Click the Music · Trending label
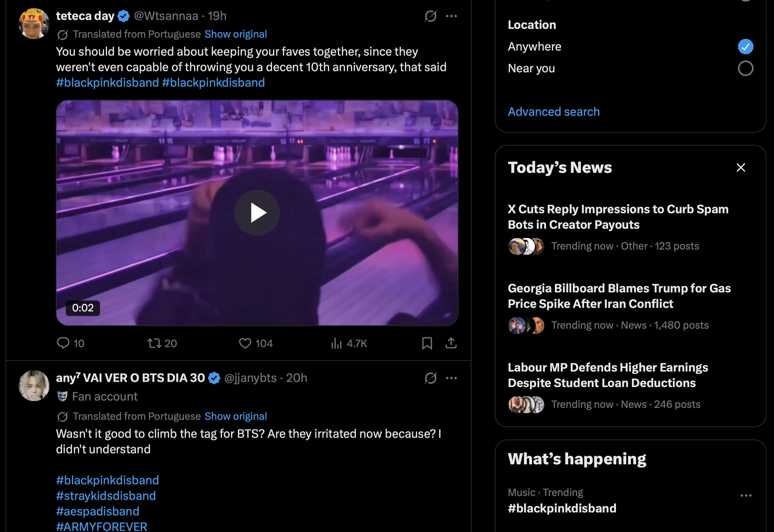Image resolution: width=774 pixels, height=532 pixels. (545, 492)
